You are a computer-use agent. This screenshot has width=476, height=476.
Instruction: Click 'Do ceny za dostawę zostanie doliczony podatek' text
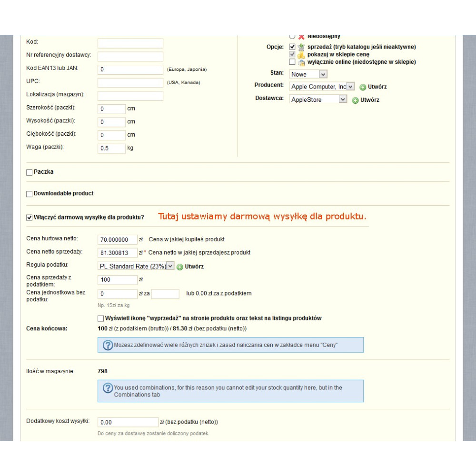click(153, 434)
